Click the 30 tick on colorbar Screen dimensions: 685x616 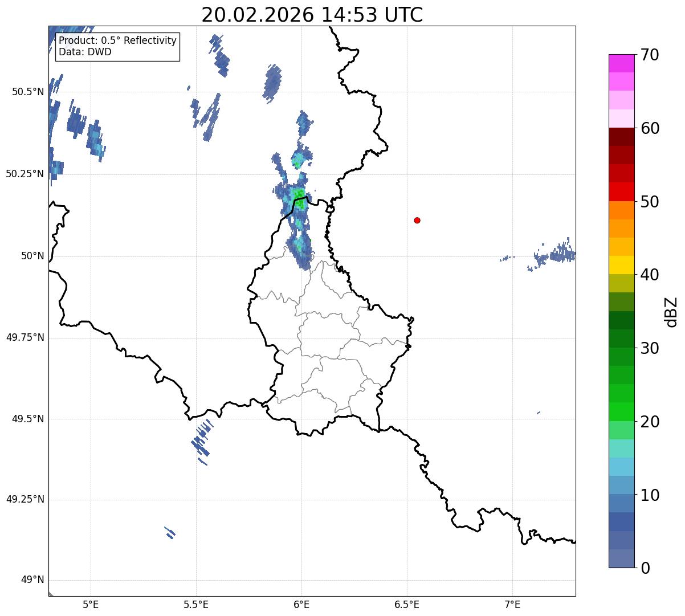(x=650, y=348)
